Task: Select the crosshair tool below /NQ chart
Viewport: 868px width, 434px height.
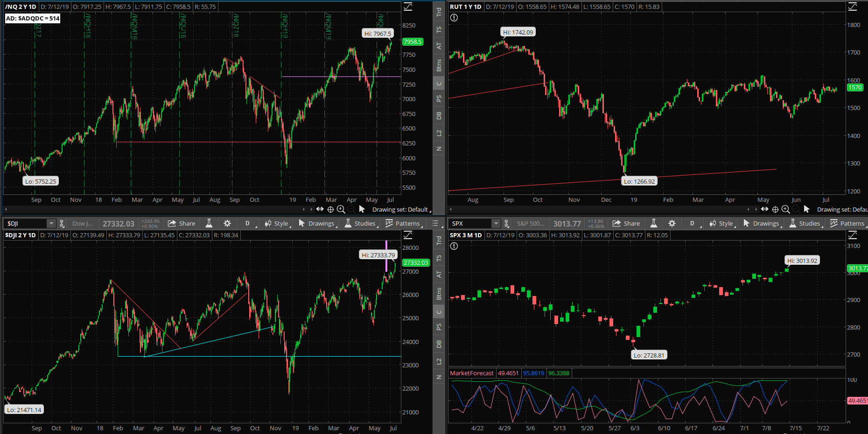Action: coord(330,209)
